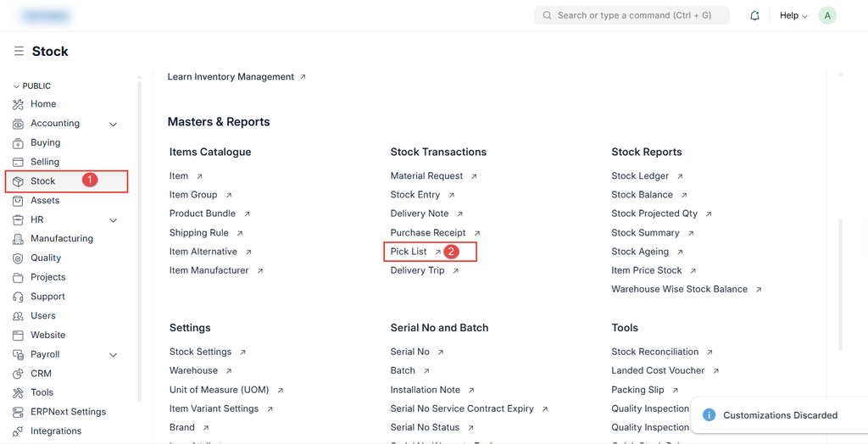Open the Pick List link
This screenshot has height=444, width=868.
pos(409,252)
